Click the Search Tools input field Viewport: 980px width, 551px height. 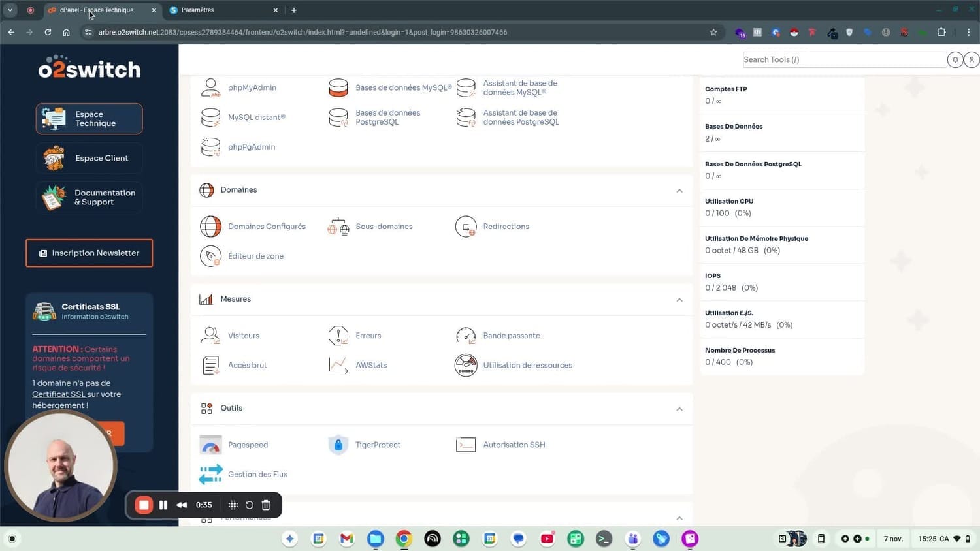[x=843, y=59]
